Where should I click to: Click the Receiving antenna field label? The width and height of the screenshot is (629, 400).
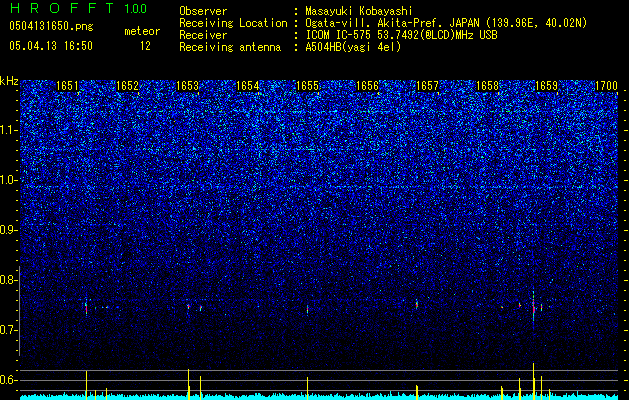230,47
